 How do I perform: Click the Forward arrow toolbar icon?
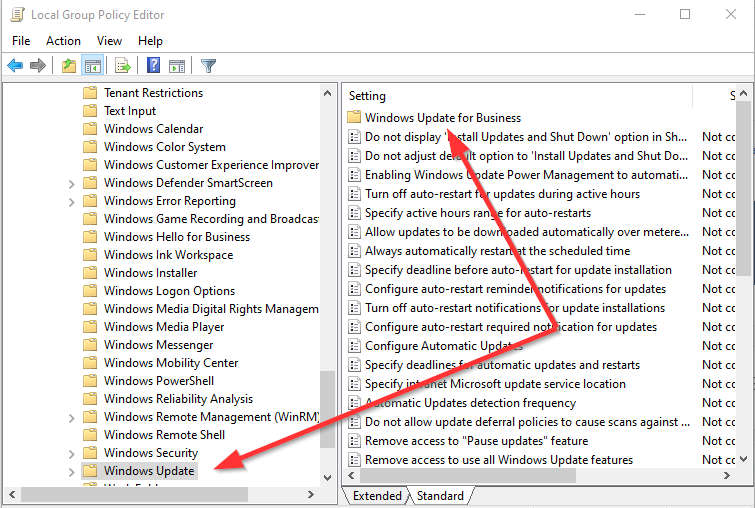pyautogui.click(x=38, y=65)
